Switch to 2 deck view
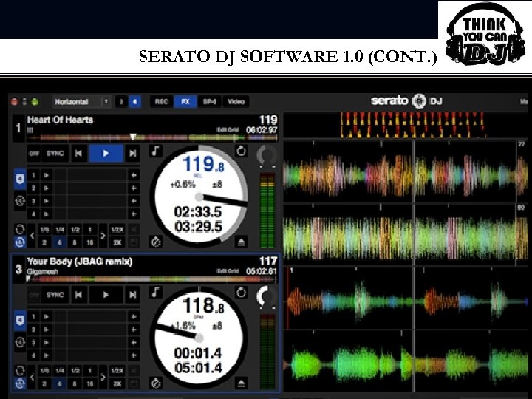The height and width of the screenshot is (399, 532). [x=121, y=102]
